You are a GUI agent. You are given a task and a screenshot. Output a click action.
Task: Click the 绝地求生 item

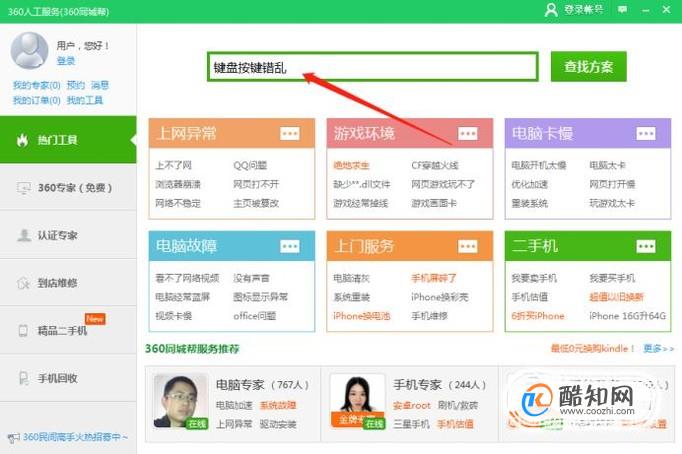(x=351, y=165)
